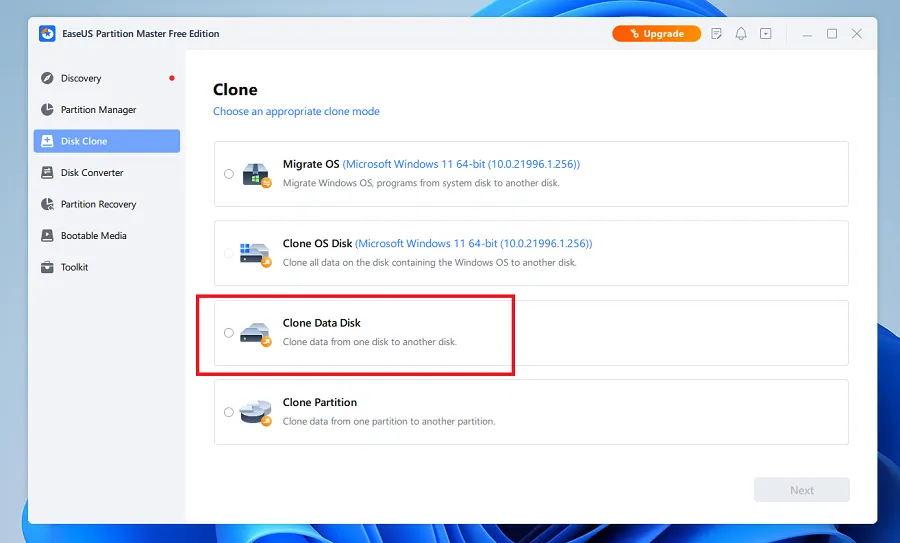Select the Clone OS Disk radio button
The image size is (900, 543).
(229, 253)
